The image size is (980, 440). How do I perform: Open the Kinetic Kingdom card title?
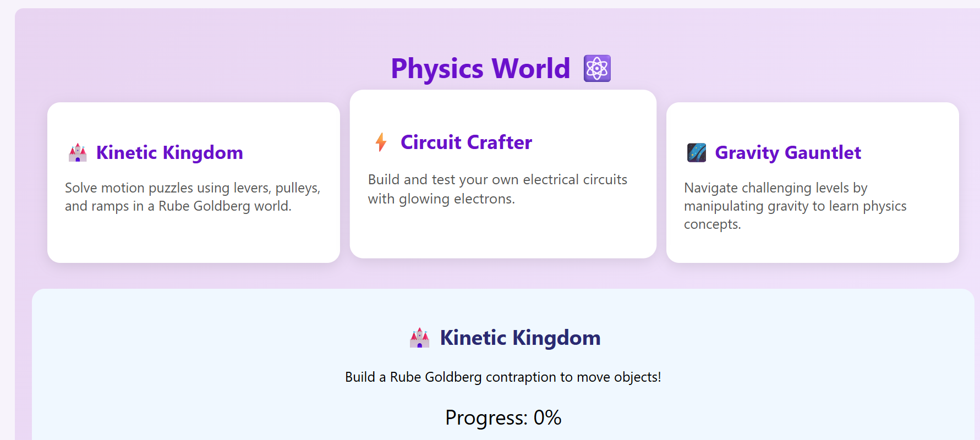(169, 153)
